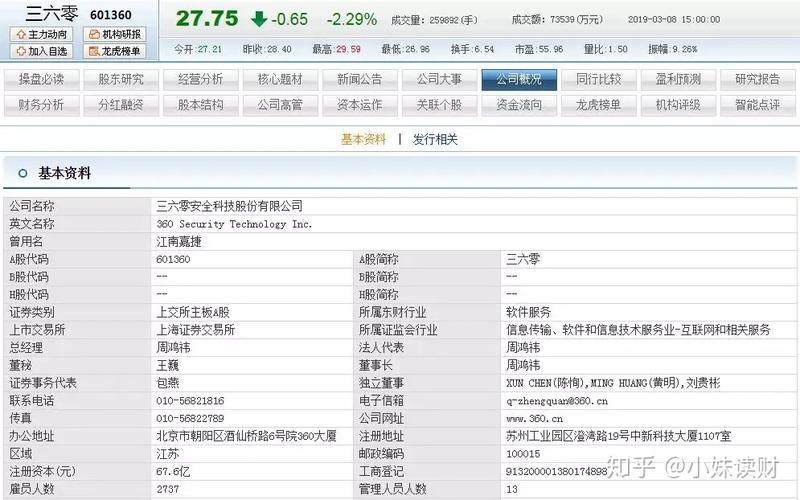Switch to the 智能点评 tab

(758, 105)
